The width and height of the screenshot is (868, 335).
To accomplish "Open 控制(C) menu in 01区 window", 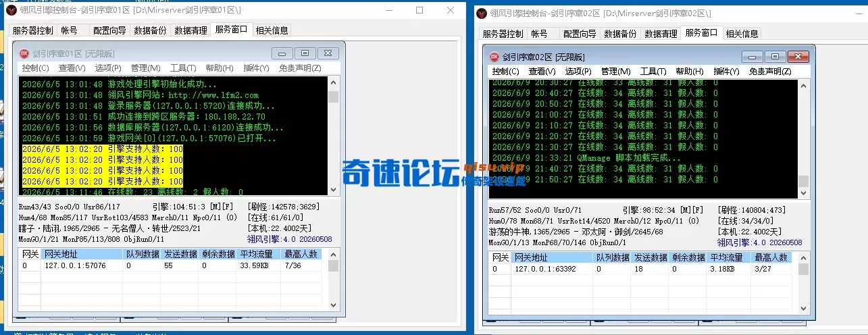I will pos(35,68).
